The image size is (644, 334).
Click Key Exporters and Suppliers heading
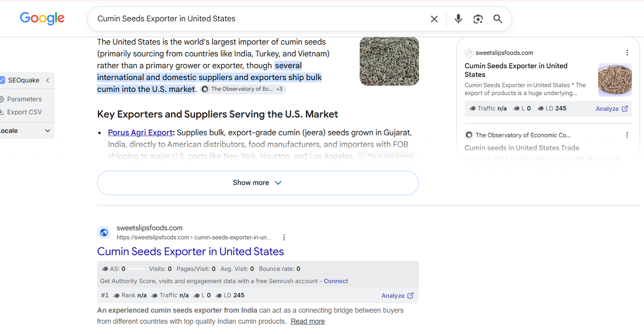click(x=217, y=114)
